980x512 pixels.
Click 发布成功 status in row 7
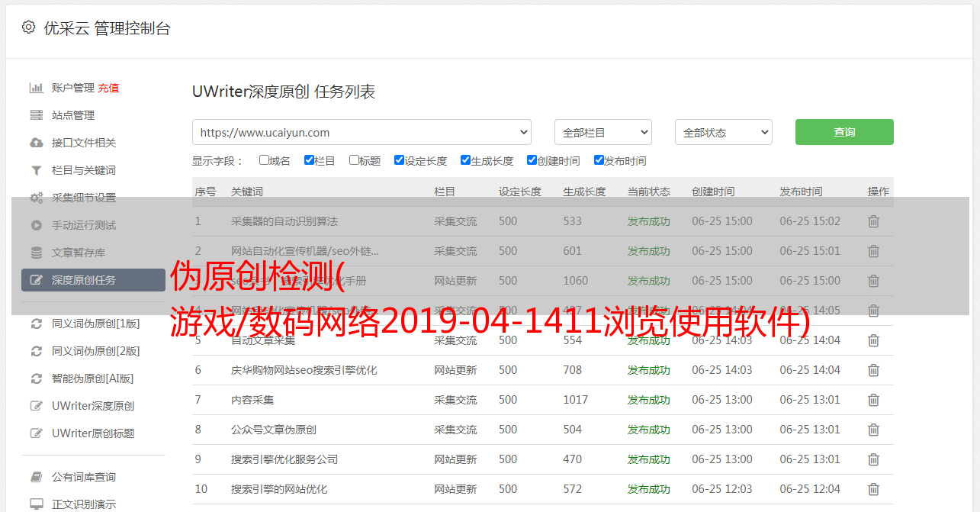tap(649, 400)
